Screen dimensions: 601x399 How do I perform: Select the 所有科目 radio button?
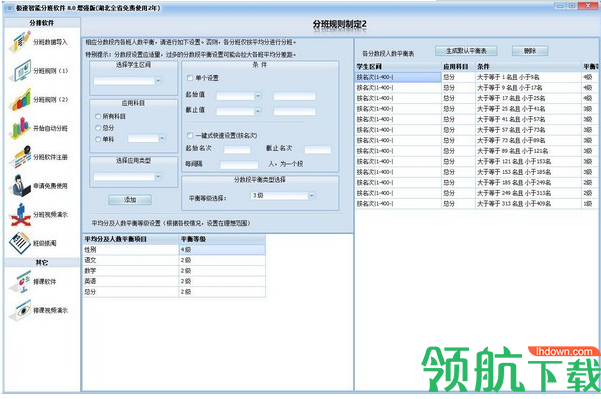[98, 116]
